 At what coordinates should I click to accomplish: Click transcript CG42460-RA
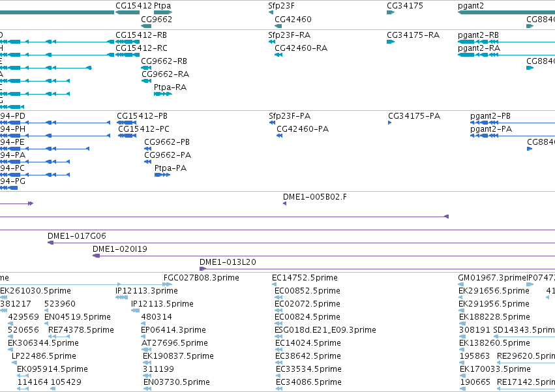(301, 48)
